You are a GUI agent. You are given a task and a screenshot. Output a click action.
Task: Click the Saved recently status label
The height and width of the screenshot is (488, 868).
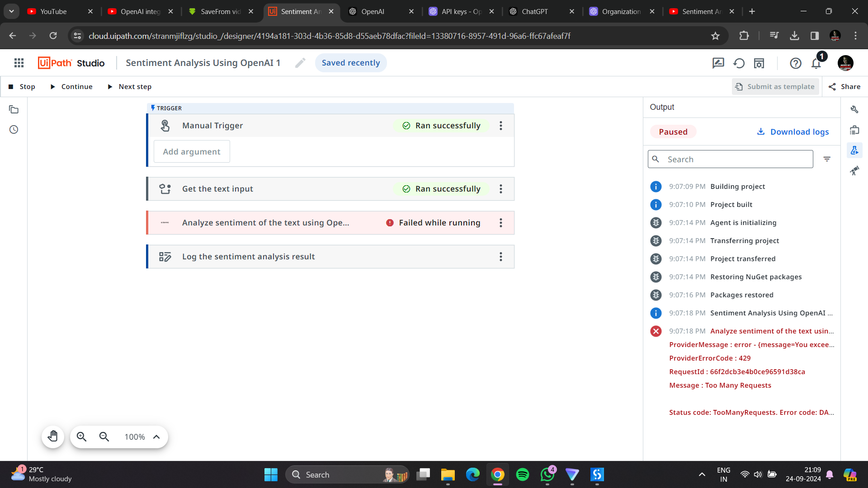[x=351, y=63]
